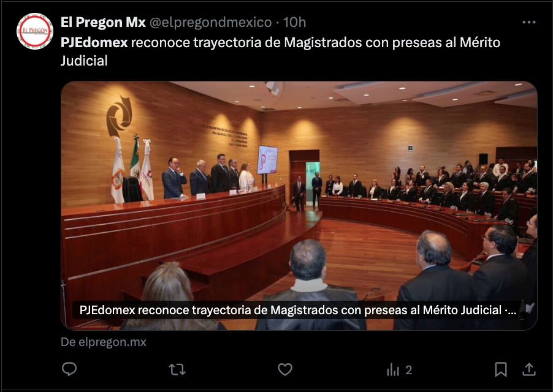Image resolution: width=553 pixels, height=392 pixels.
Task: Click the word Judicial in the tweet text
Action: coord(84,61)
